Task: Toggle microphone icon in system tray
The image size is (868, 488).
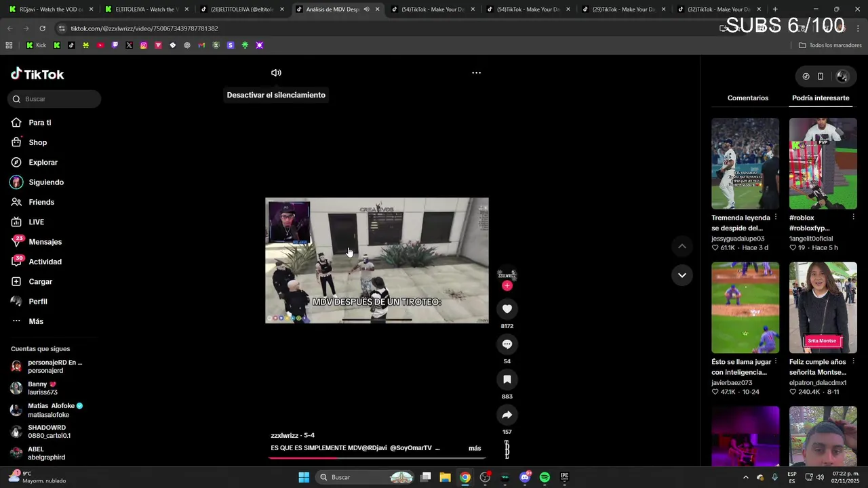Action: (774, 477)
